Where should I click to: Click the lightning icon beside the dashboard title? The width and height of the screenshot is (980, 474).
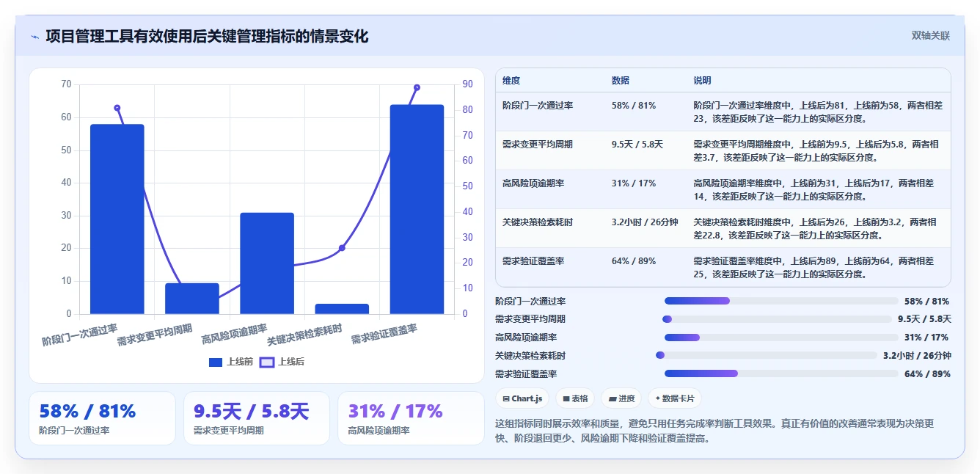click(34, 37)
